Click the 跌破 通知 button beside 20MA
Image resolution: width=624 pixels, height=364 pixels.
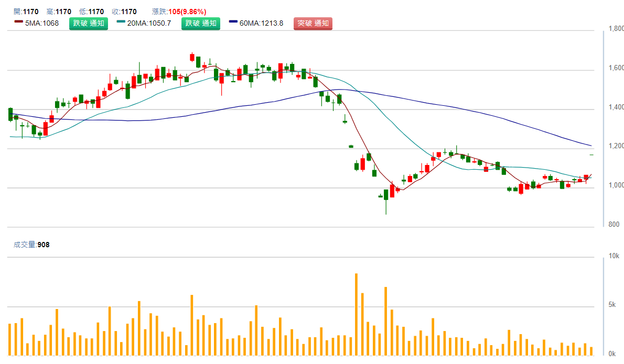(201, 23)
